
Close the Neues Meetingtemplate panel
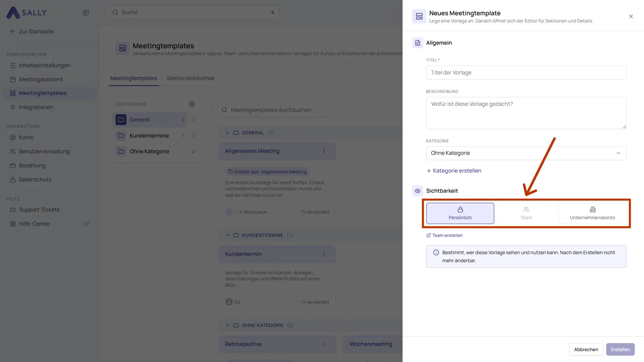[x=631, y=16]
